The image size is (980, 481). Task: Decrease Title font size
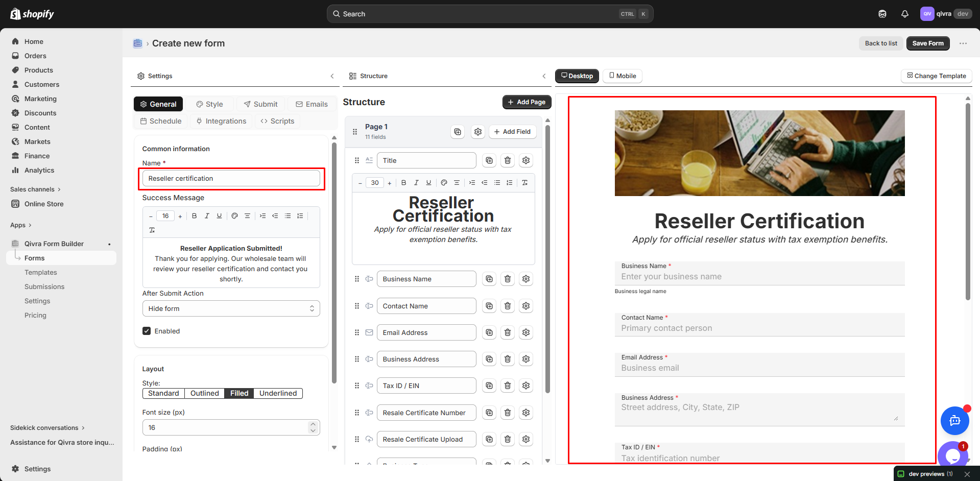(x=360, y=183)
